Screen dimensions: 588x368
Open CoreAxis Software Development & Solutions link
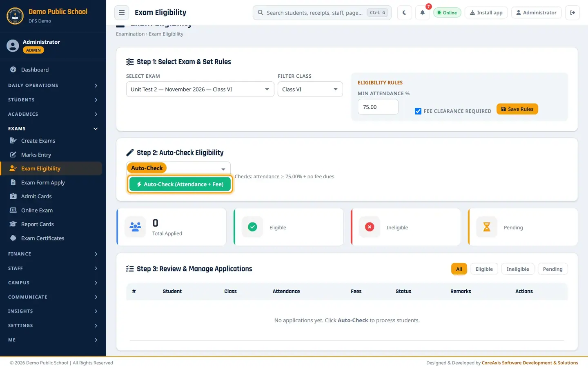click(x=530, y=363)
